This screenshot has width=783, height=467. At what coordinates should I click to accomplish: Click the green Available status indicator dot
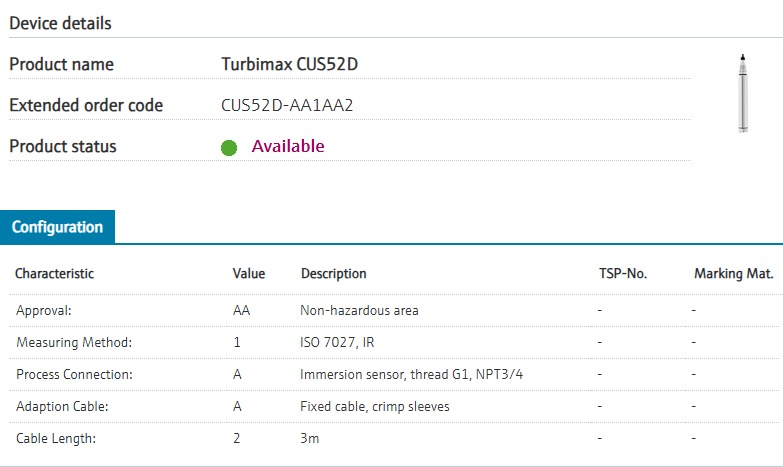click(229, 148)
